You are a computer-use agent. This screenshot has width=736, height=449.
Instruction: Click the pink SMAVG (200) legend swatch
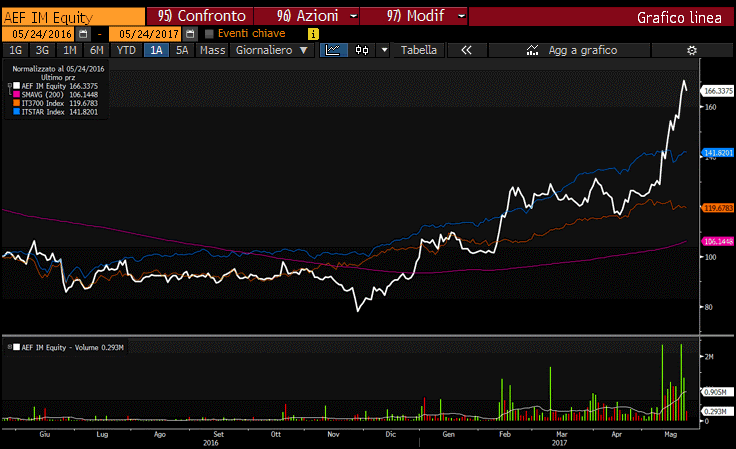click(x=16, y=95)
